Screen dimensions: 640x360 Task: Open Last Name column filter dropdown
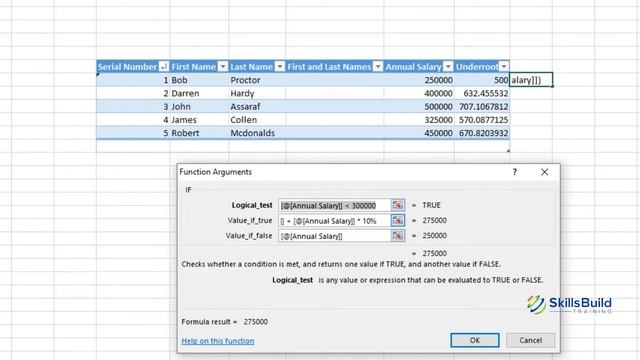[280, 67]
